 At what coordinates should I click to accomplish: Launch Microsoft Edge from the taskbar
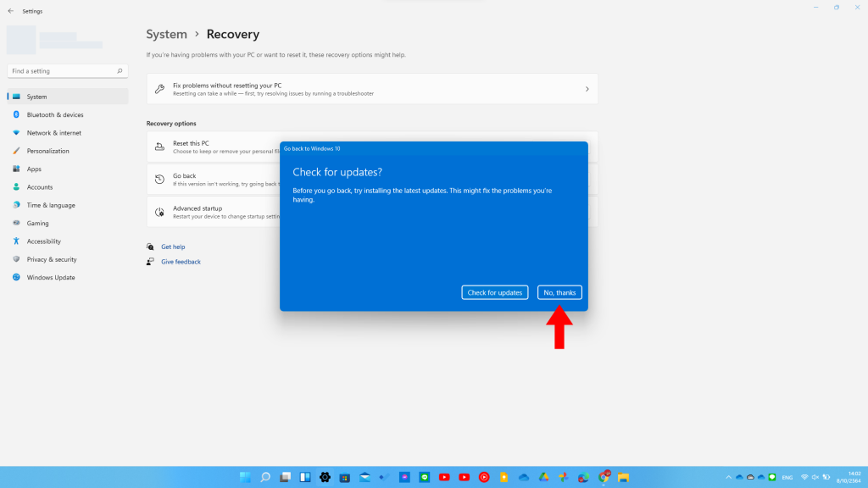583,477
